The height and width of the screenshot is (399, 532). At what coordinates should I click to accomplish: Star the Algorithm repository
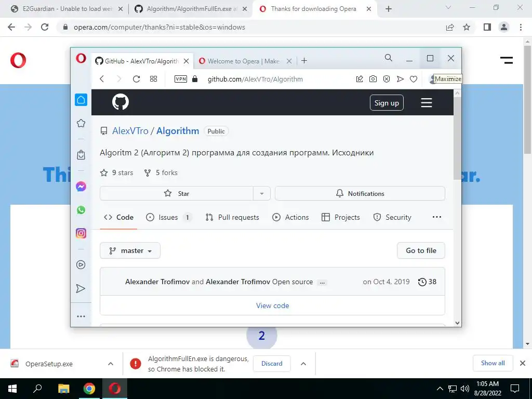(177, 193)
